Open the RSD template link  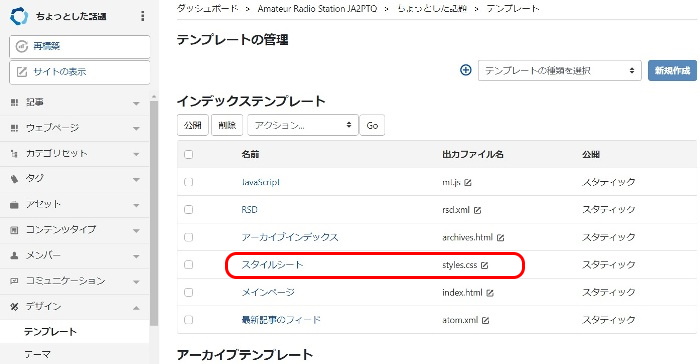250,210
